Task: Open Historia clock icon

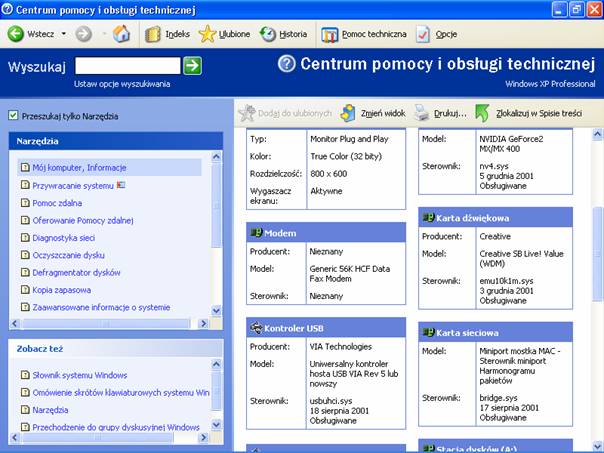Action: click(x=268, y=34)
